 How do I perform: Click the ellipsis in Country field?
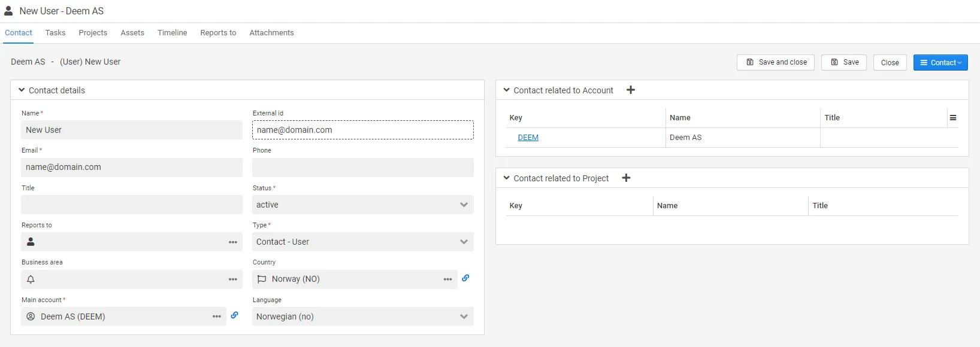pos(447,279)
